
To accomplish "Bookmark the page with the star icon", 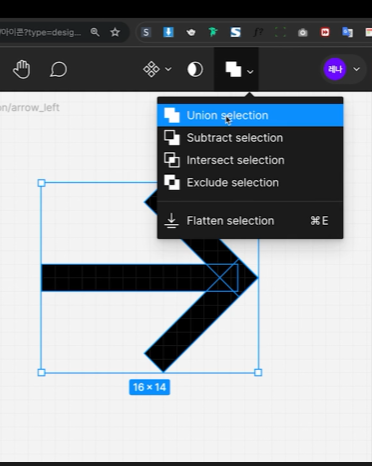I will point(115,32).
